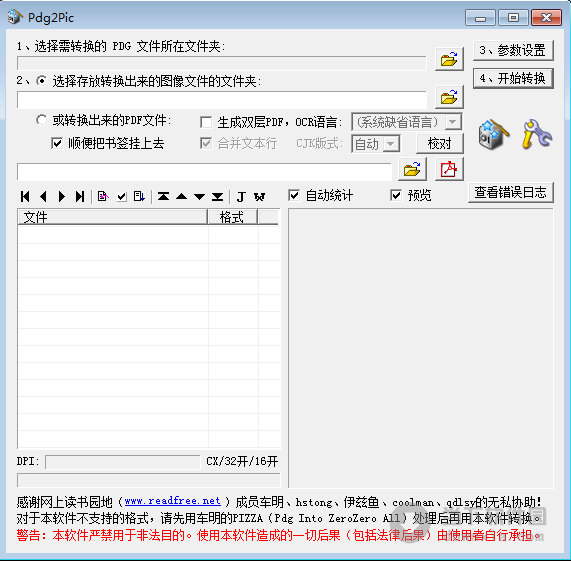The image size is (571, 561).
Task: Go to the previous page
Action: [x=43, y=197]
